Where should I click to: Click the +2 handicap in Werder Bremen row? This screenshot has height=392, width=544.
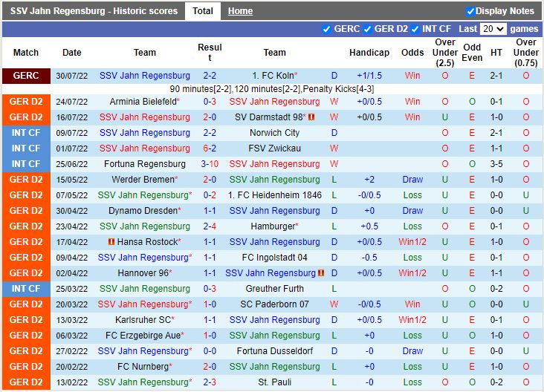[369, 180]
